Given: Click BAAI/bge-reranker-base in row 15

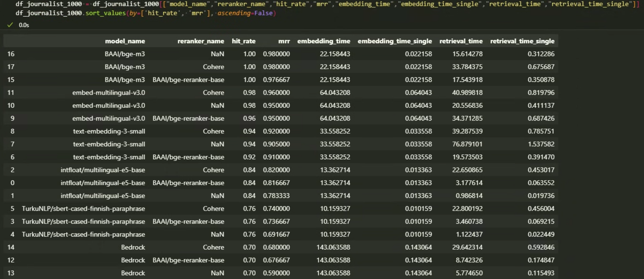Looking at the screenshot, I should tap(188, 80).
